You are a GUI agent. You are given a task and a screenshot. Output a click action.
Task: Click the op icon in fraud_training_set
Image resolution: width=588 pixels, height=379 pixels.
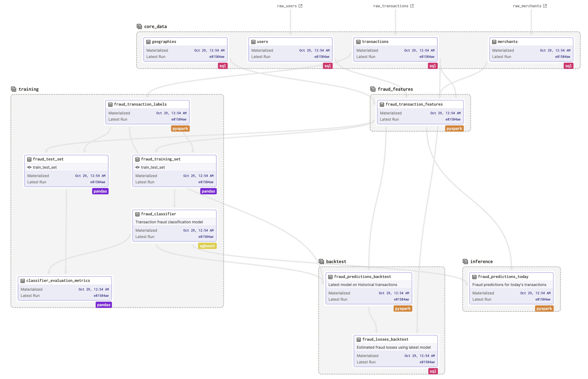(x=138, y=167)
